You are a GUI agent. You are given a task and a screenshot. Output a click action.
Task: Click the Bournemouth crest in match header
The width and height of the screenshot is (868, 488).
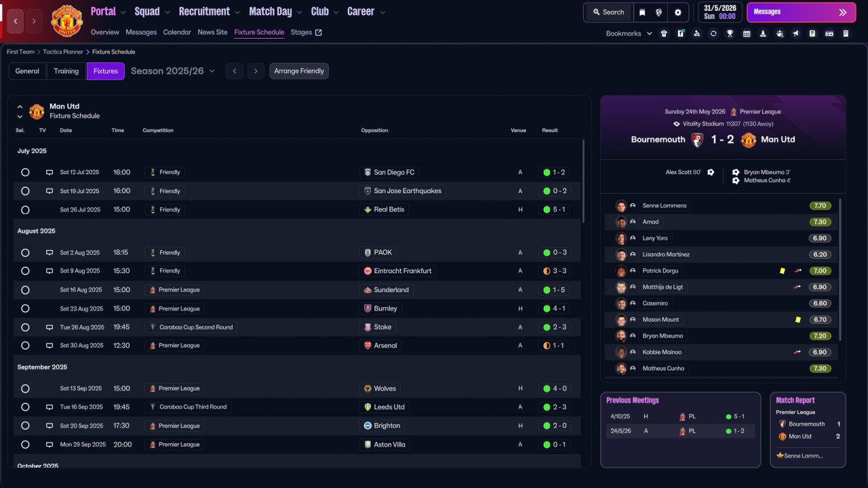697,140
